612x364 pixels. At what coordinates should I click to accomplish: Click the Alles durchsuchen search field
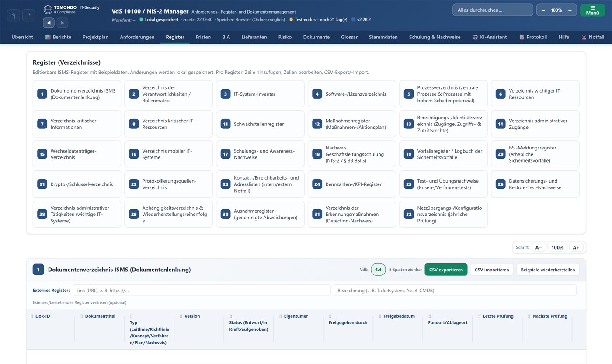point(493,10)
